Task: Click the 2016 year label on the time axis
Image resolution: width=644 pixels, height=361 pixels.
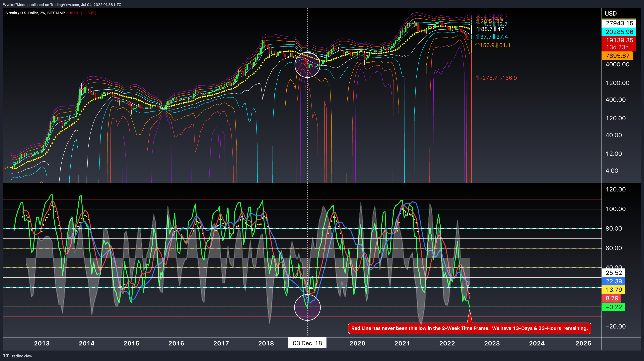Action: click(176, 343)
